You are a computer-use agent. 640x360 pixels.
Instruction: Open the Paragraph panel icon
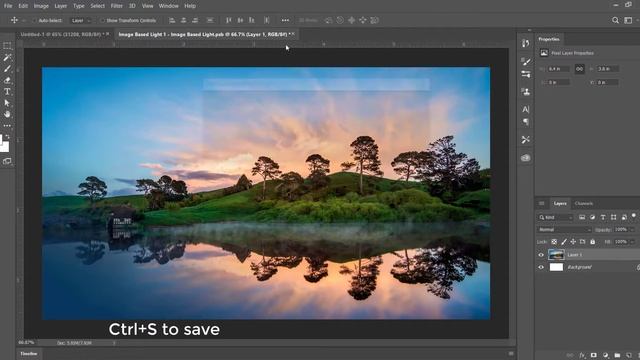[526, 122]
